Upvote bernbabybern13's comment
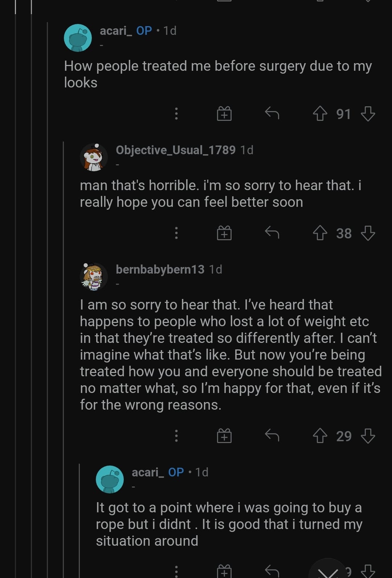The width and height of the screenshot is (392, 578). 320,436
